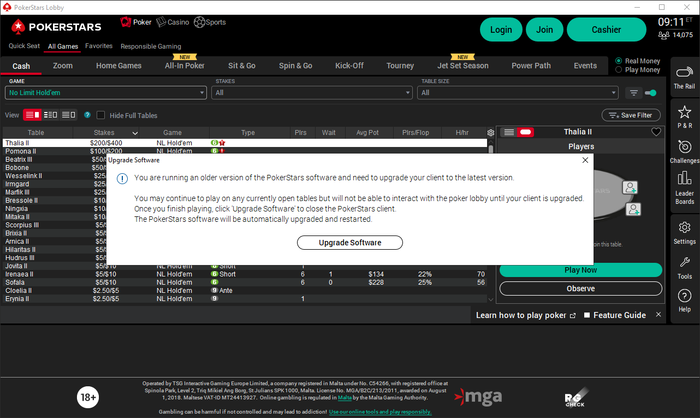Click the Upgrade Software button
700x418 pixels.
point(350,242)
